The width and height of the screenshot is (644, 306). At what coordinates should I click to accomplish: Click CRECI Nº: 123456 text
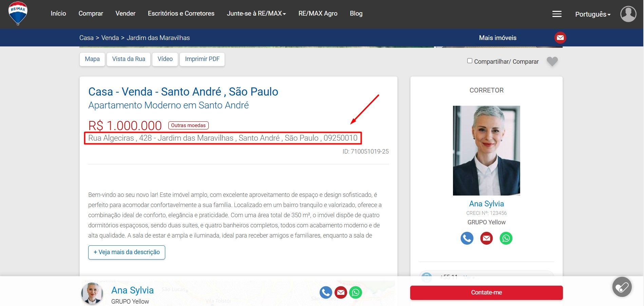486,213
